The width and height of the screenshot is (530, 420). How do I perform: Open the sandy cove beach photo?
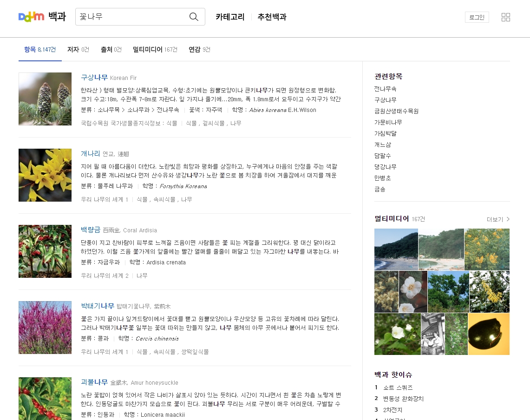441,249
